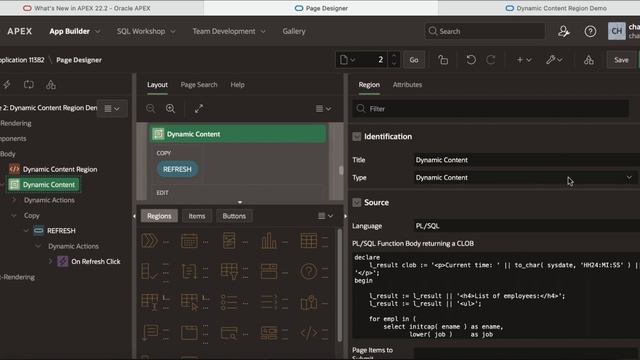Open the Type dropdown
This screenshot has height=360, width=640.
pyautogui.click(x=527, y=178)
